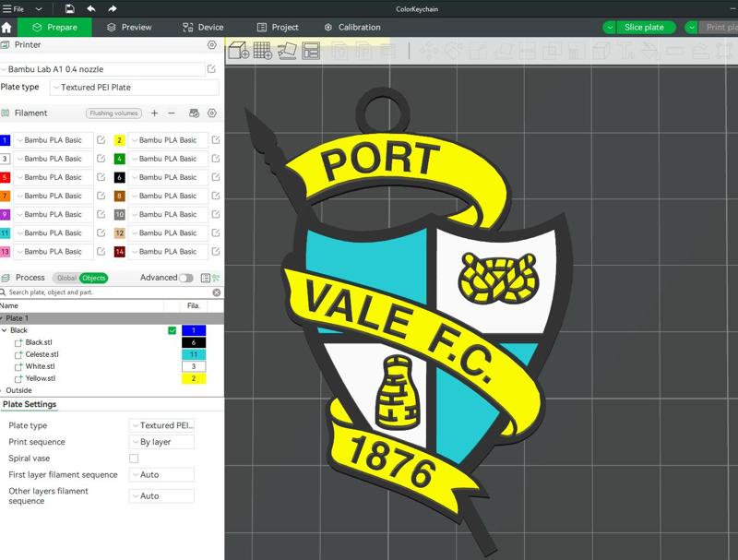Select the Objects process mode
The image size is (738, 560).
(94, 278)
